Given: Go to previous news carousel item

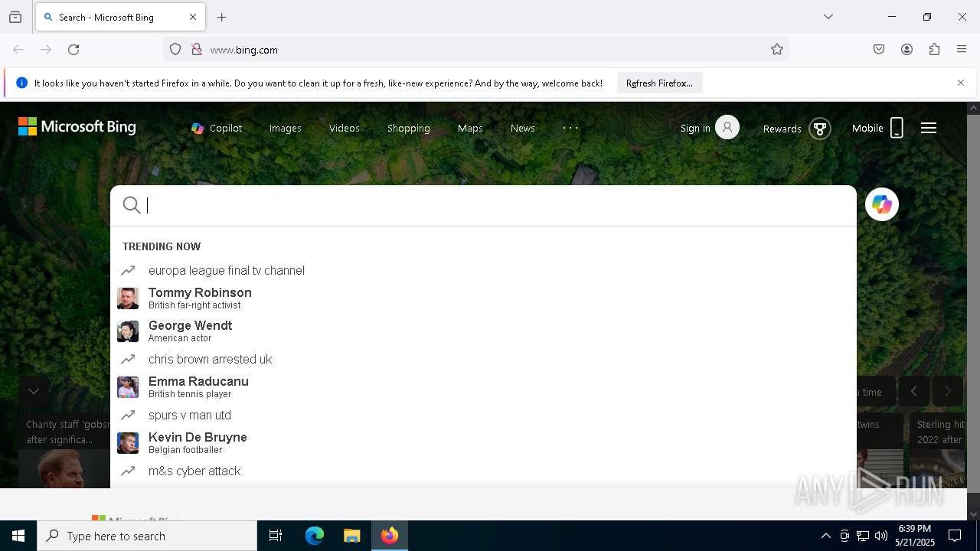Looking at the screenshot, I should click(x=914, y=391).
